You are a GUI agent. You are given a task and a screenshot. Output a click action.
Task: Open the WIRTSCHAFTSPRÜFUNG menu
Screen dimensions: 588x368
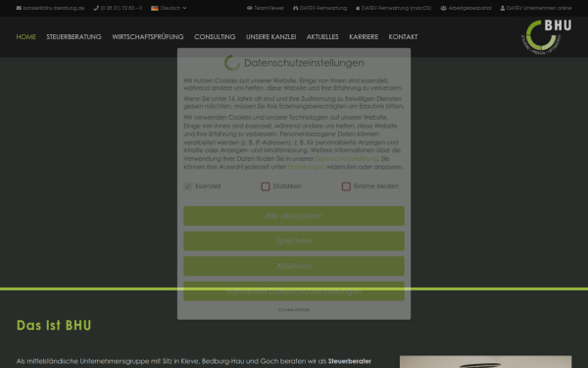(148, 37)
